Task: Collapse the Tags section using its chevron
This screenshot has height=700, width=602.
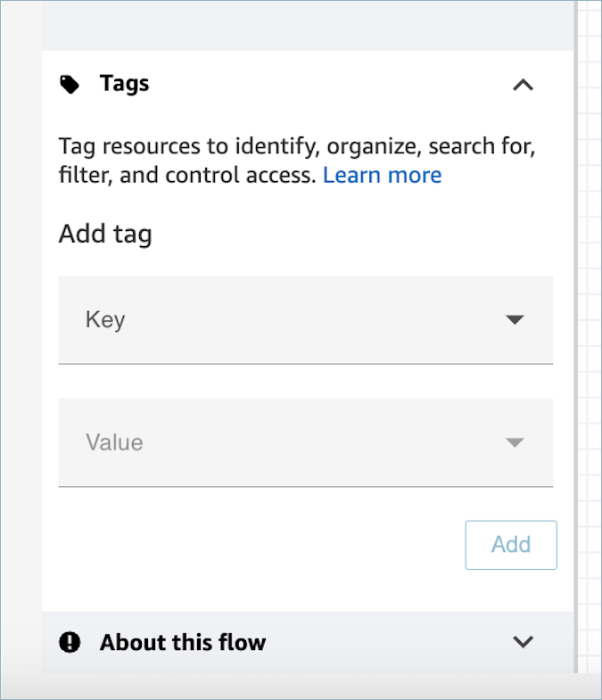Action: pyautogui.click(x=524, y=85)
